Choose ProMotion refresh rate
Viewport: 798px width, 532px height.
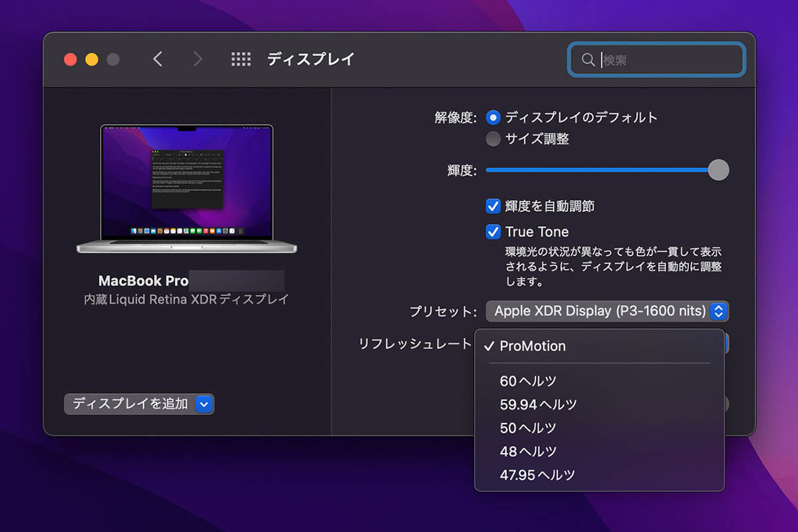599,346
